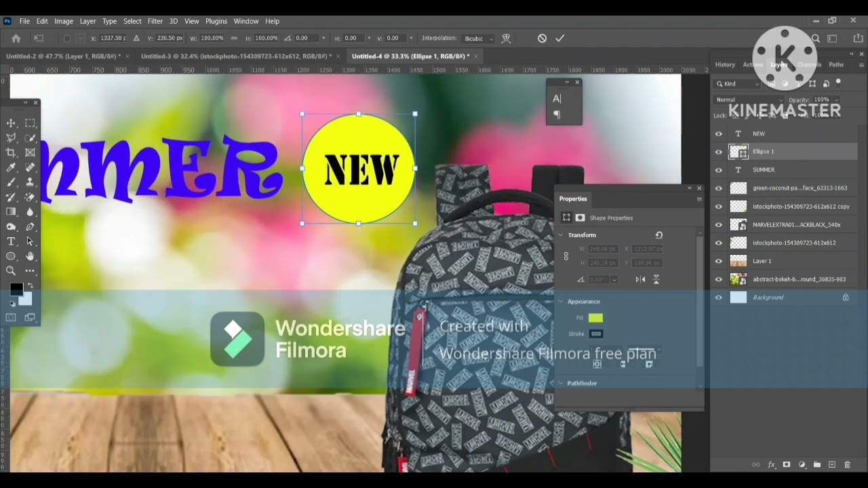Open the layer Kind filter dropdown
868x488 pixels.
coord(738,84)
